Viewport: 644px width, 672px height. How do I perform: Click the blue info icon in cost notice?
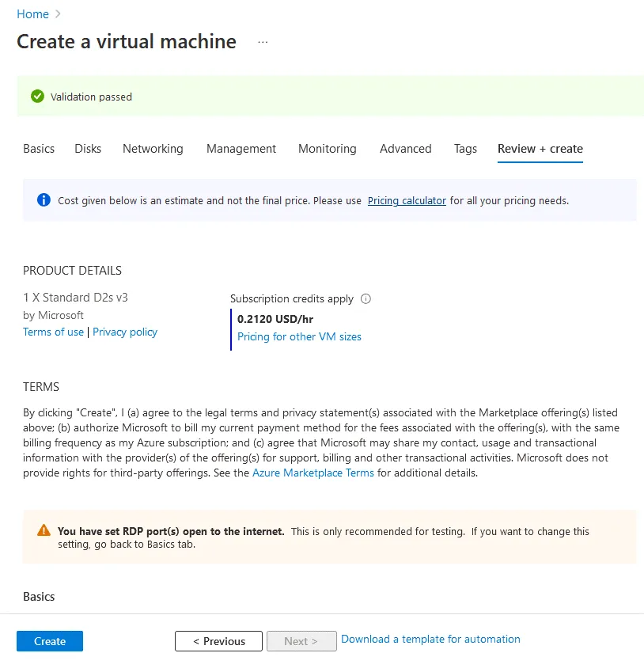[x=44, y=200]
